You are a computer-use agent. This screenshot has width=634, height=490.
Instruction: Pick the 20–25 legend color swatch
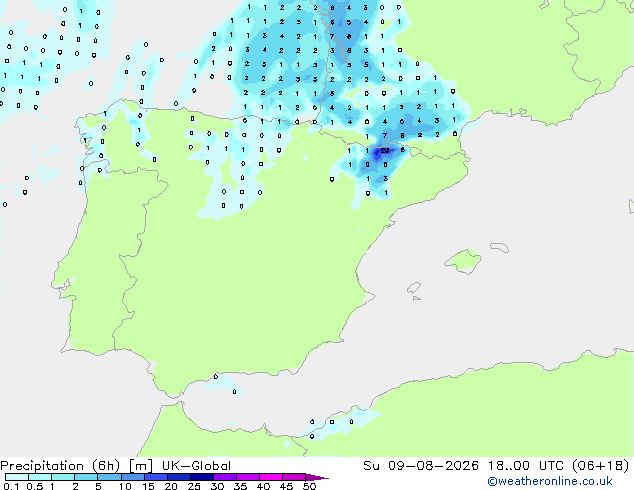pyautogui.click(x=178, y=477)
